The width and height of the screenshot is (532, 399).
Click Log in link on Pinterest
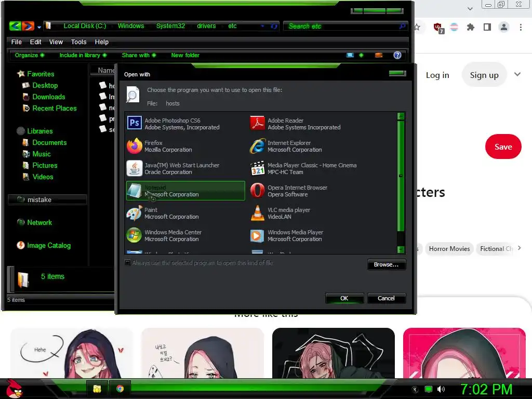point(437,75)
